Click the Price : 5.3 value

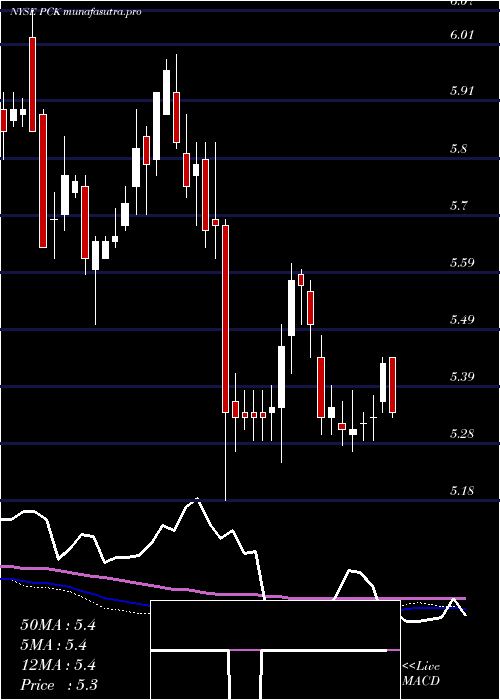pyautogui.click(x=59, y=685)
